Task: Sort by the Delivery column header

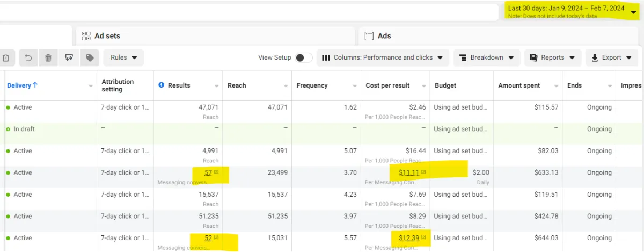Action: [x=22, y=85]
